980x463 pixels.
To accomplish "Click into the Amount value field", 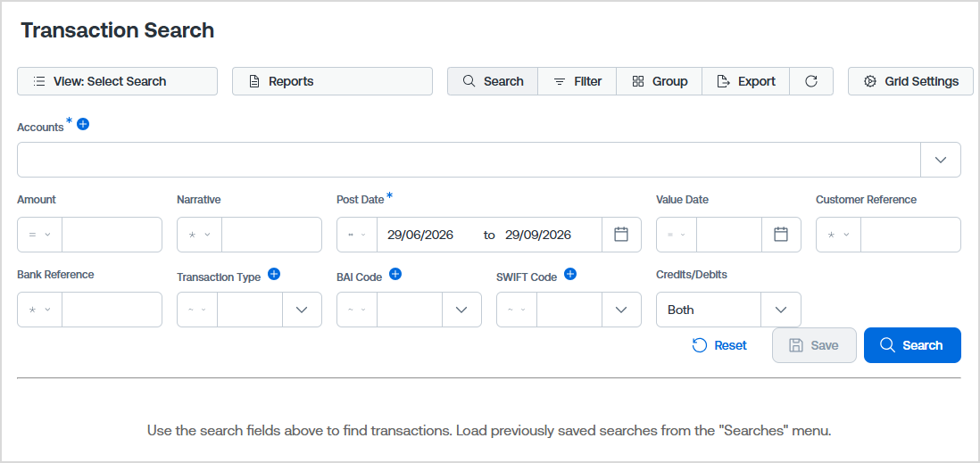I will (112, 235).
